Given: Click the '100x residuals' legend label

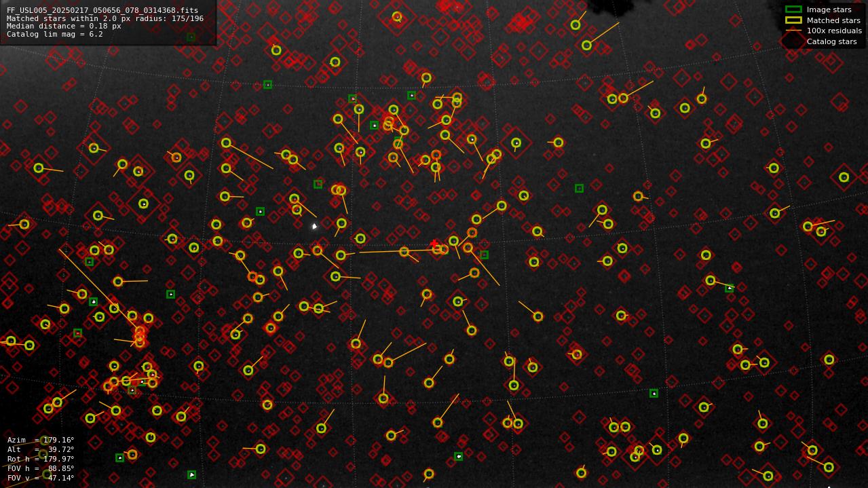Looking at the screenshot, I should [834, 31].
